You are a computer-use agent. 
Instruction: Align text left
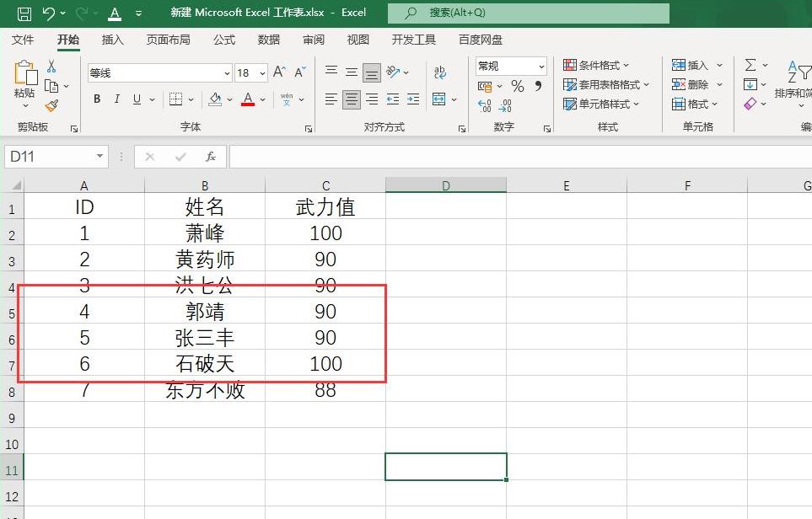331,99
